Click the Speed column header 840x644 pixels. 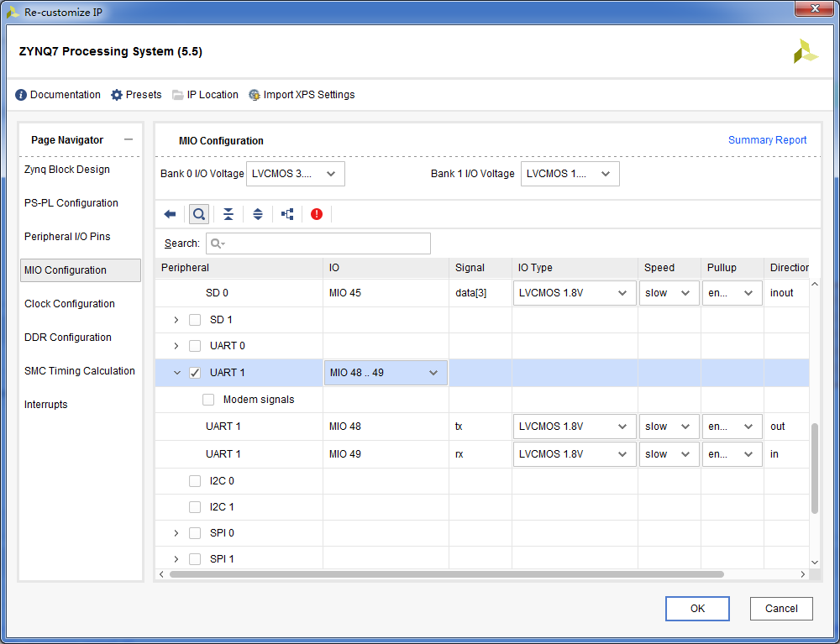tap(669, 268)
